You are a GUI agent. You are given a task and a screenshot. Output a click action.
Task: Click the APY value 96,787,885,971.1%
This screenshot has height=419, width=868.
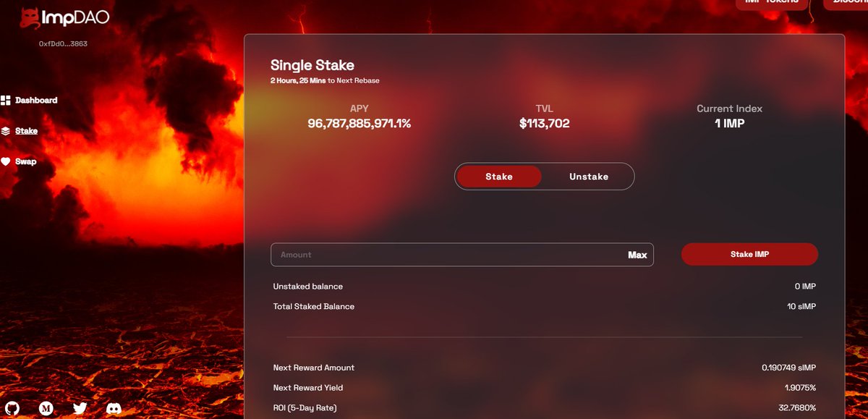(x=359, y=124)
